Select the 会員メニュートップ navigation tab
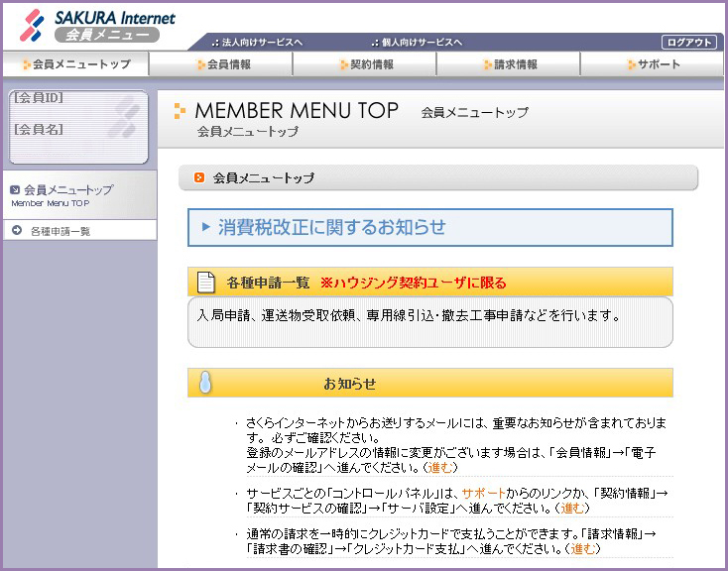 click(x=74, y=64)
